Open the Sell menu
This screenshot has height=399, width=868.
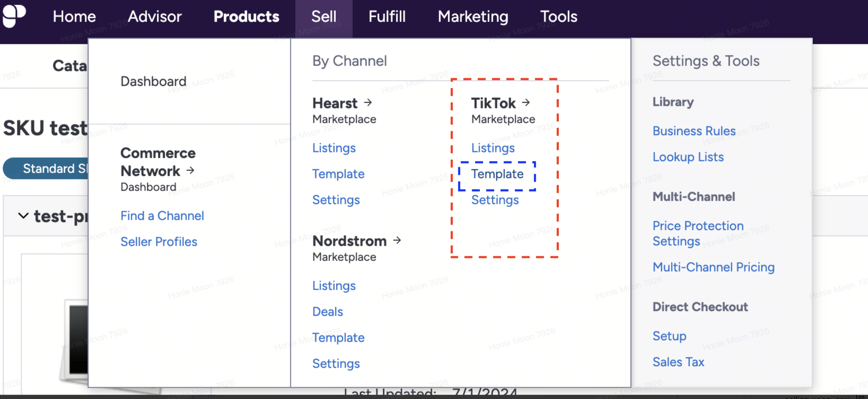323,16
